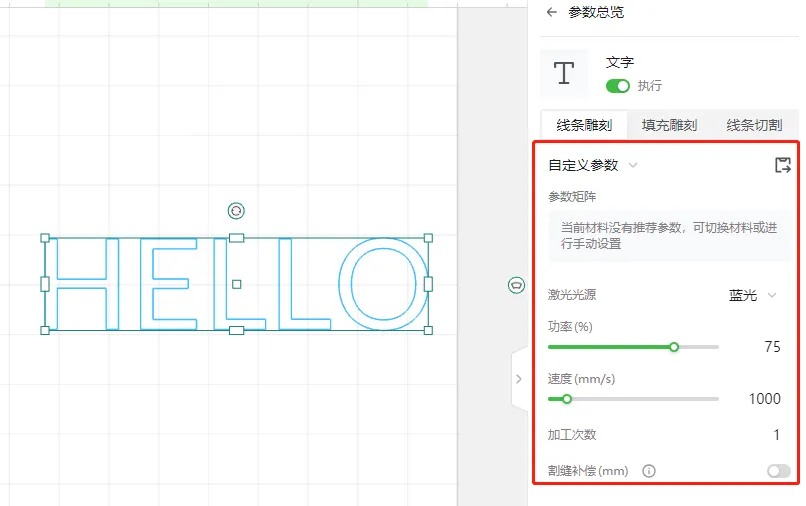Click the green circular icon on the canvas edge
Screen dimensions: 806x506
coord(516,286)
